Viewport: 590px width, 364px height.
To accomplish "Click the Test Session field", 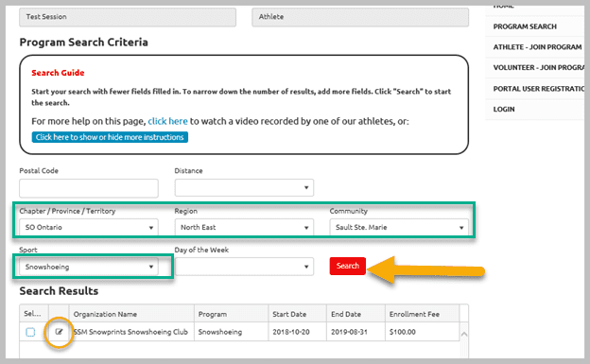I will tap(128, 17).
